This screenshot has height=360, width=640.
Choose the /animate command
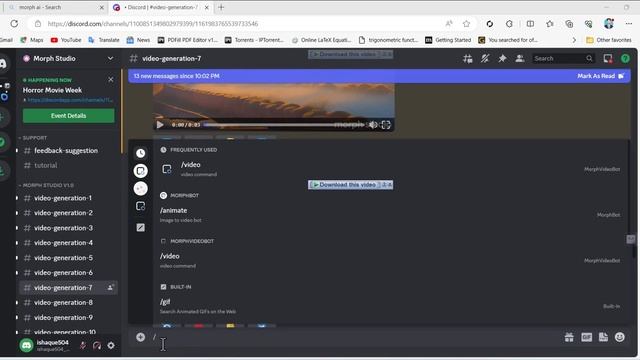(391, 214)
